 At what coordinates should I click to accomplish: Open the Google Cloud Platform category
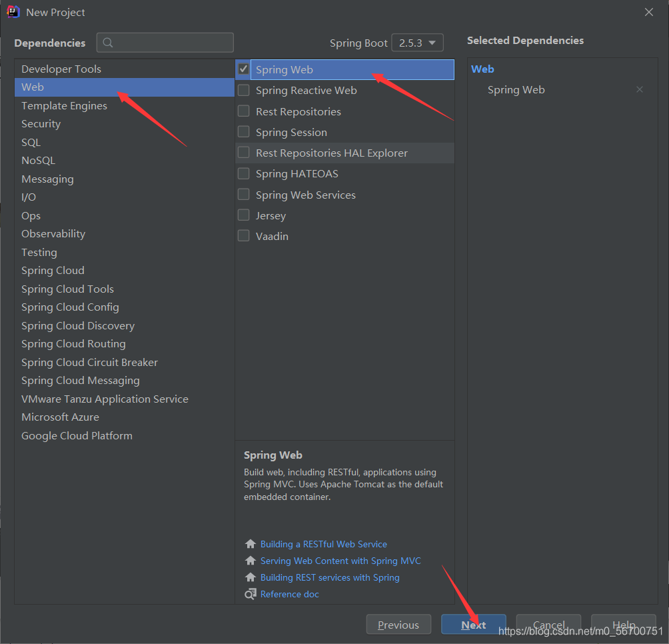point(124,436)
